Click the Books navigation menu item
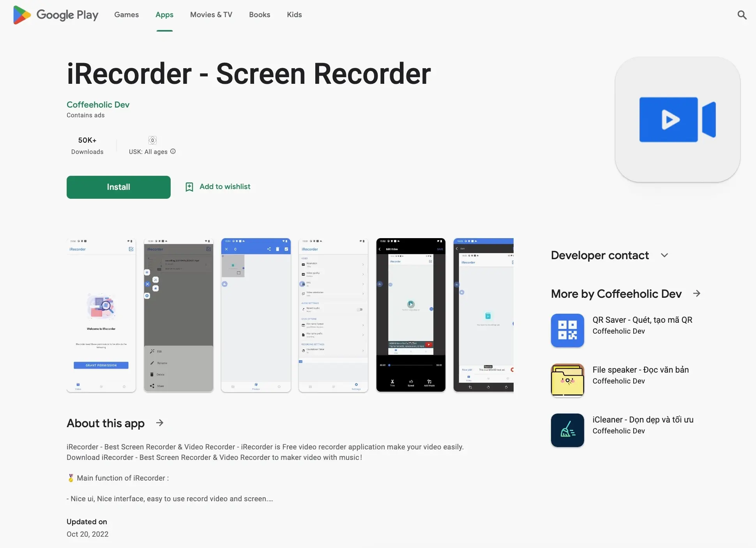 [x=260, y=15]
